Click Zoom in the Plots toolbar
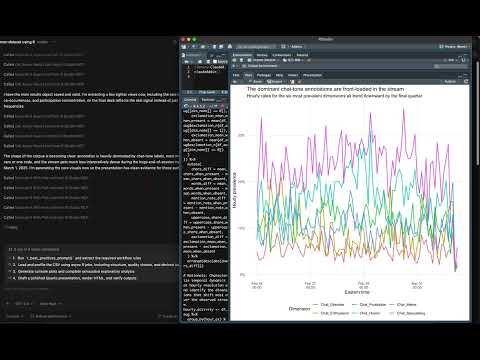 point(256,81)
